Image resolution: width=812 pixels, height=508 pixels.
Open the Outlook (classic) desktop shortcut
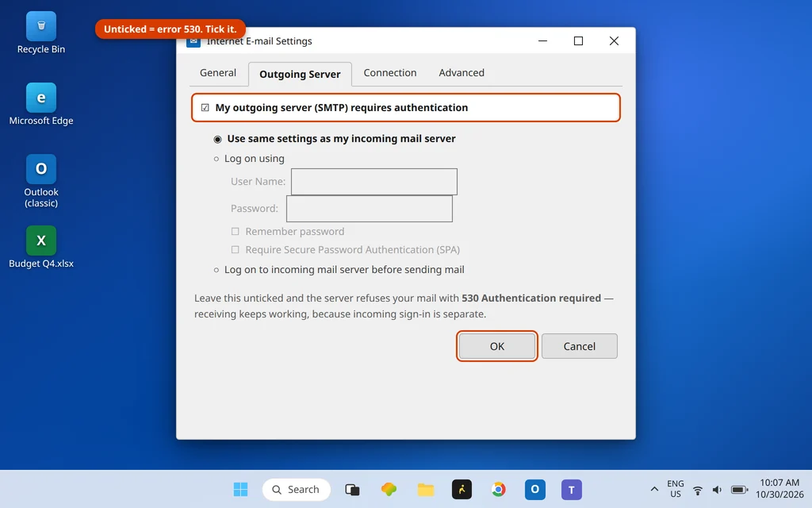[x=41, y=181]
